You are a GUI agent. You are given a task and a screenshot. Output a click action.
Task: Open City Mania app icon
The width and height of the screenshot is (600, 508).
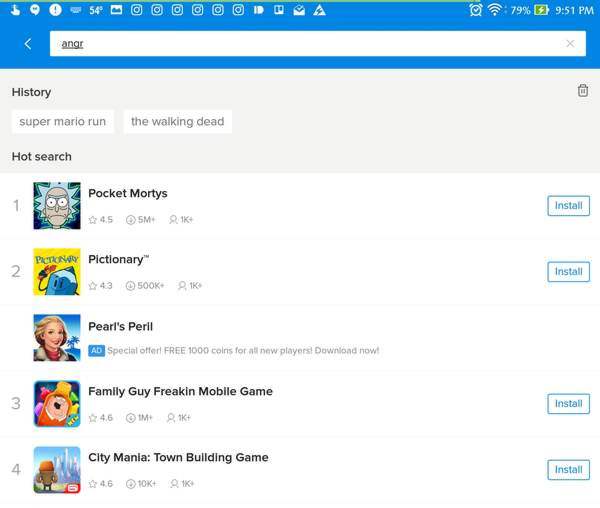click(57, 470)
